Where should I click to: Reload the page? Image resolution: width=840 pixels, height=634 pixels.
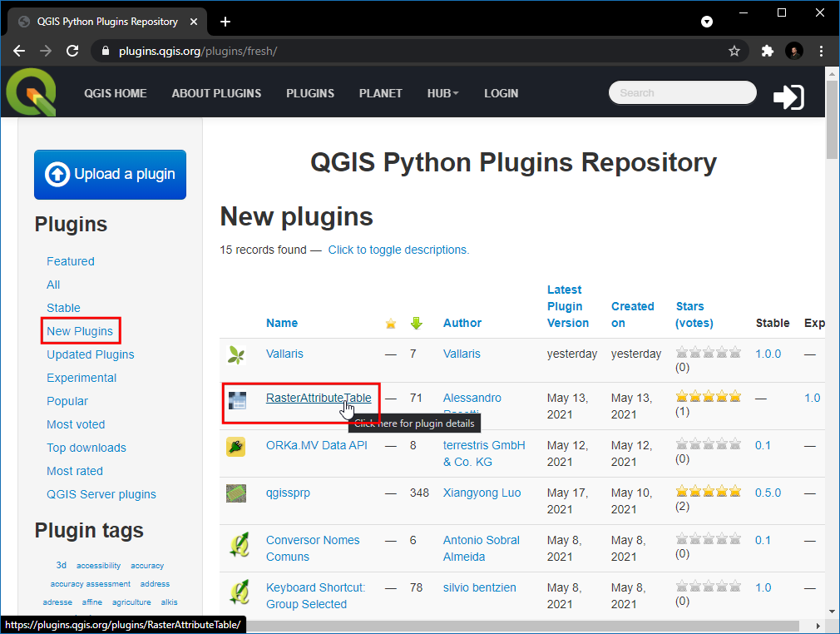[x=72, y=51]
